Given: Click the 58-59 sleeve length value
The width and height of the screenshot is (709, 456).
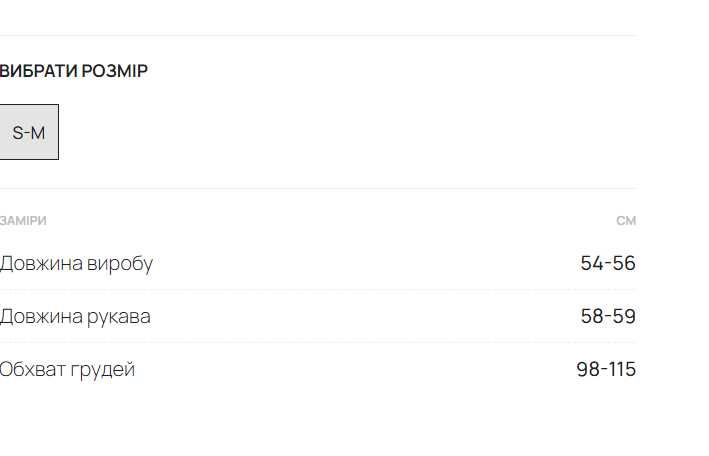Looking at the screenshot, I should tap(608, 317).
